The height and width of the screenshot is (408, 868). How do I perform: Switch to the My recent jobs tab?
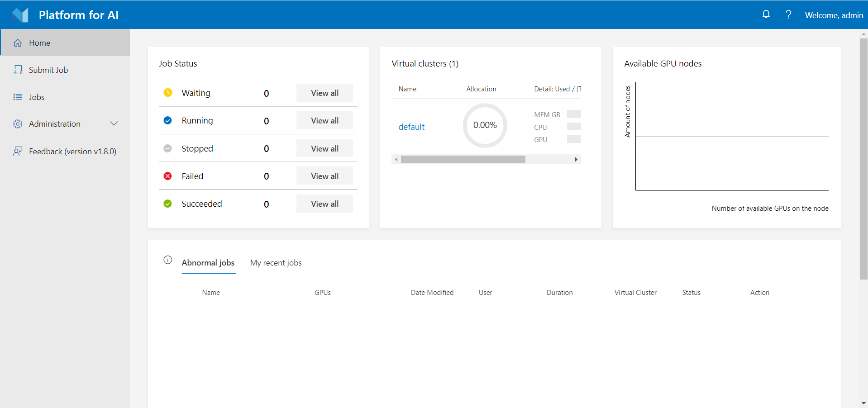(276, 262)
